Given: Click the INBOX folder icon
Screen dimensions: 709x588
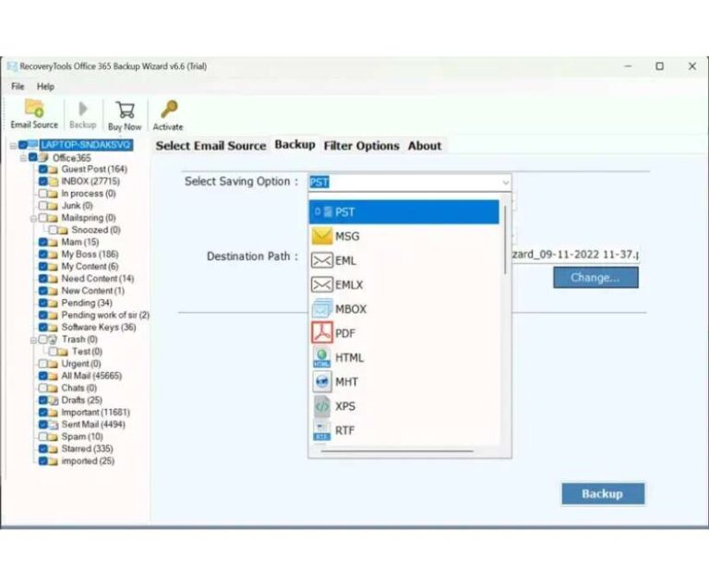Looking at the screenshot, I should point(54,182).
